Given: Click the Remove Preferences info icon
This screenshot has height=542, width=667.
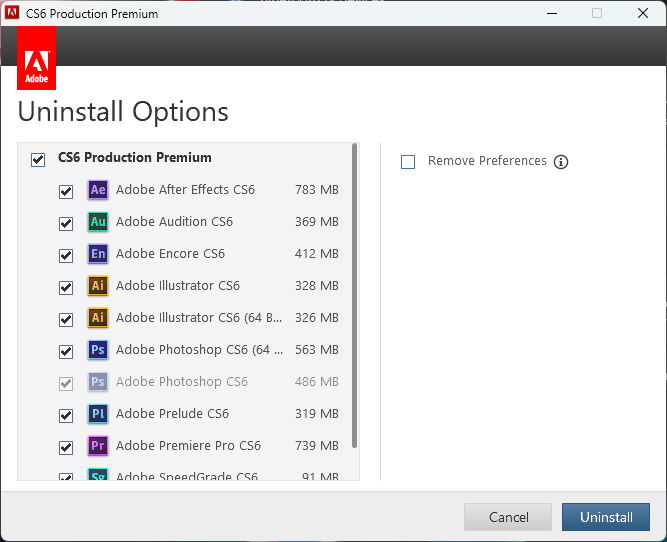Looking at the screenshot, I should pyautogui.click(x=561, y=162).
